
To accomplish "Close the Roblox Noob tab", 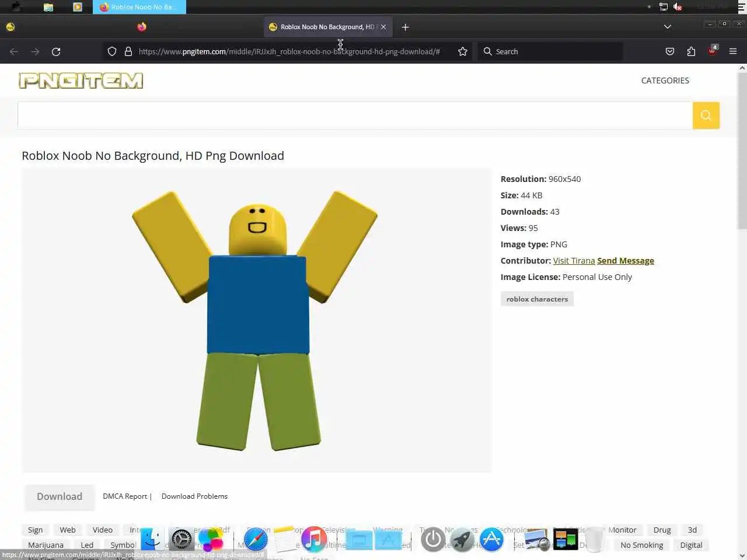I will tap(383, 27).
